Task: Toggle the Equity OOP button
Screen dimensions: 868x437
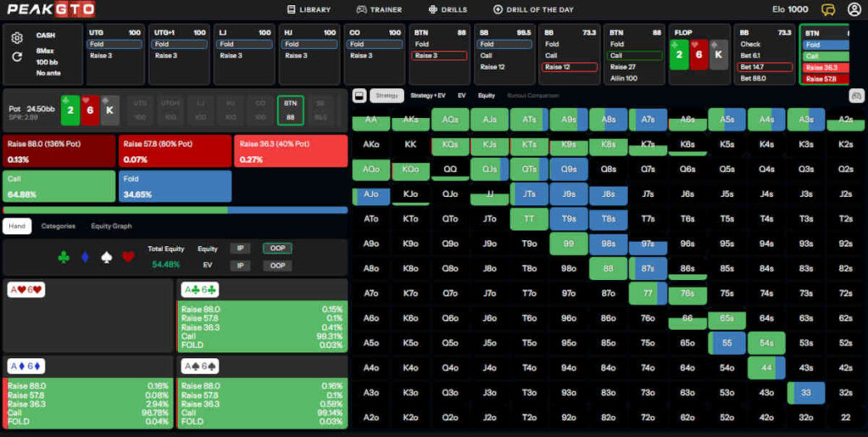Action: coord(275,249)
